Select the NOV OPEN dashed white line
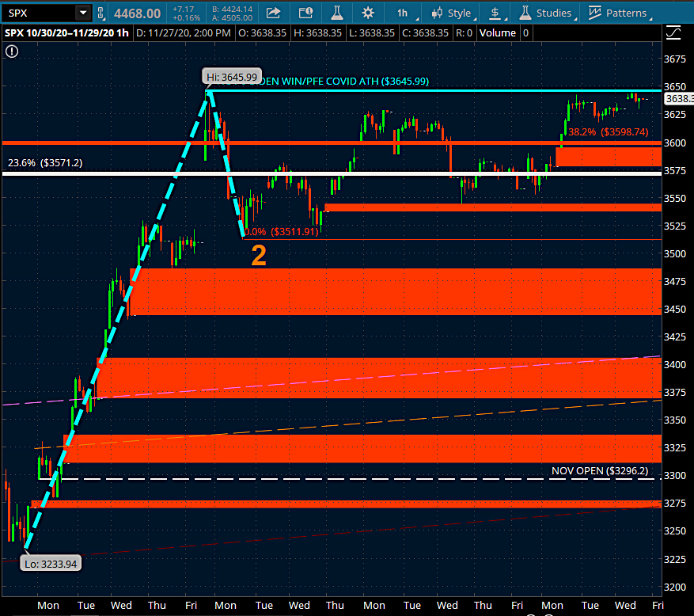Viewport: 694px width, 616px height. (317, 478)
